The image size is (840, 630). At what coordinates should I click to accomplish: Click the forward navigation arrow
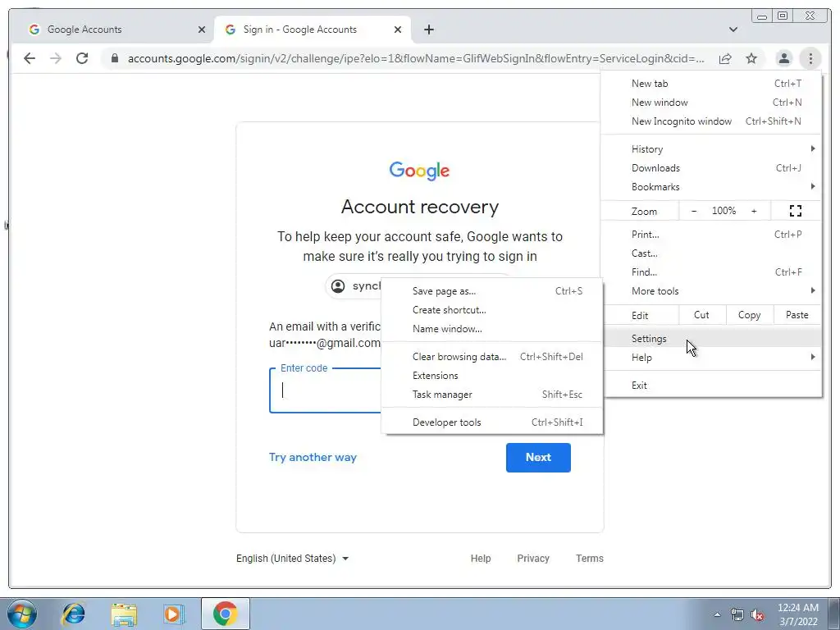(56, 58)
